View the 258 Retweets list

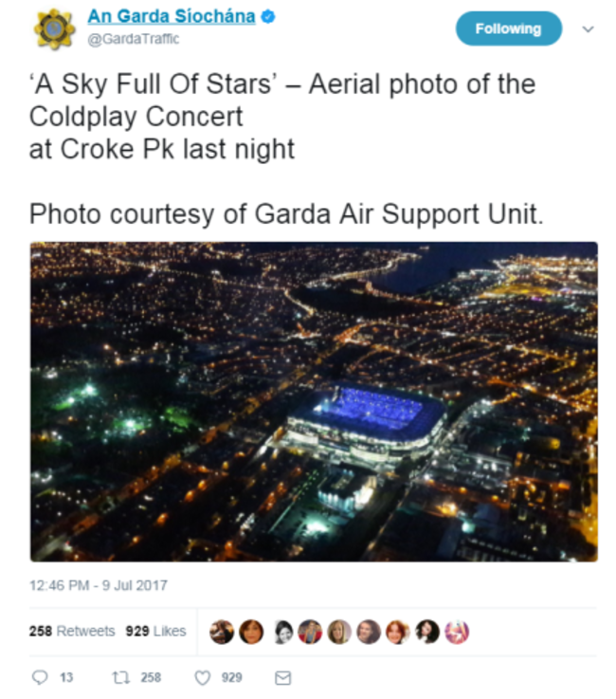(72, 632)
